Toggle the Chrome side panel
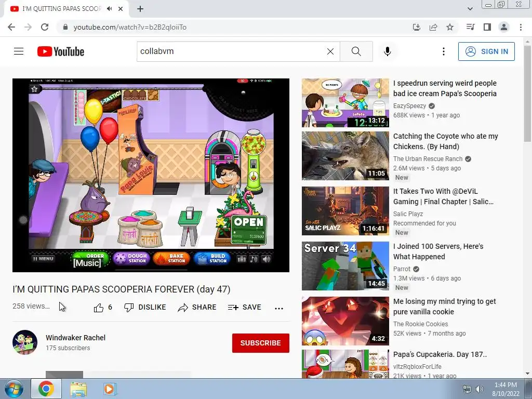Screen dimensions: 532x399 tap(487, 27)
